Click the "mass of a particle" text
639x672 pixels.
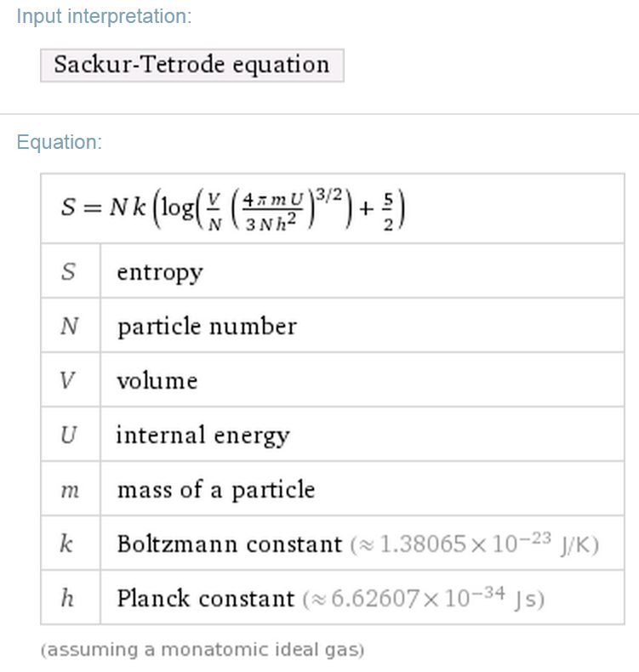pyautogui.click(x=215, y=490)
